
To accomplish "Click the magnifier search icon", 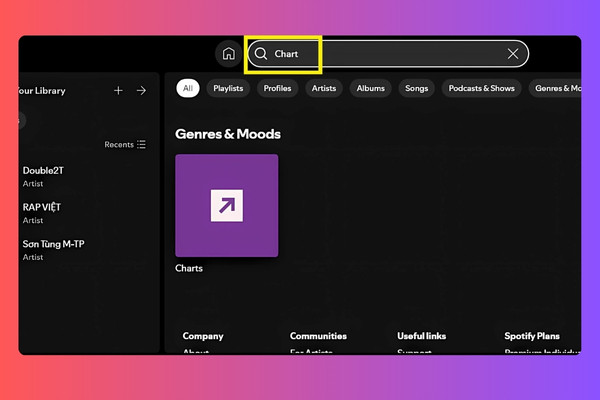I will pos(261,54).
